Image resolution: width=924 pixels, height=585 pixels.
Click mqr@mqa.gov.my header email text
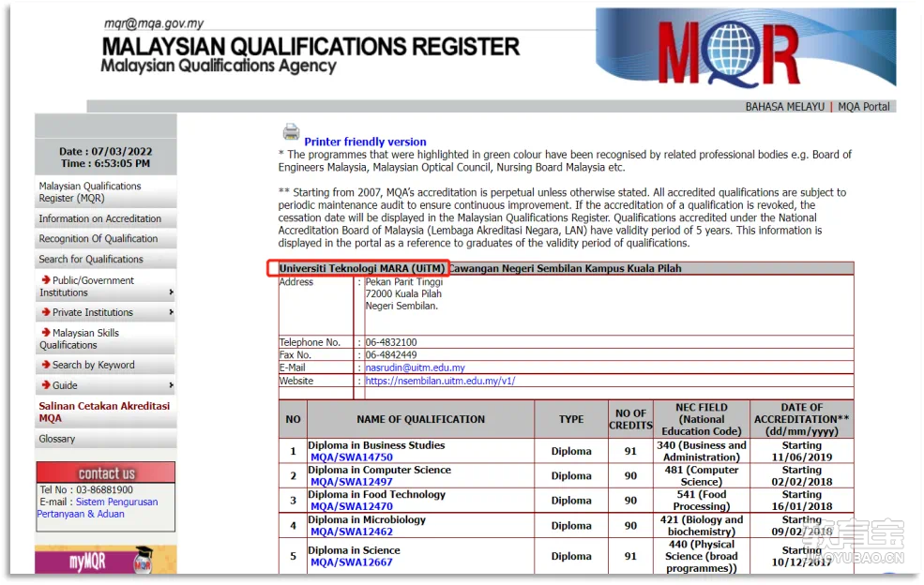coord(154,23)
